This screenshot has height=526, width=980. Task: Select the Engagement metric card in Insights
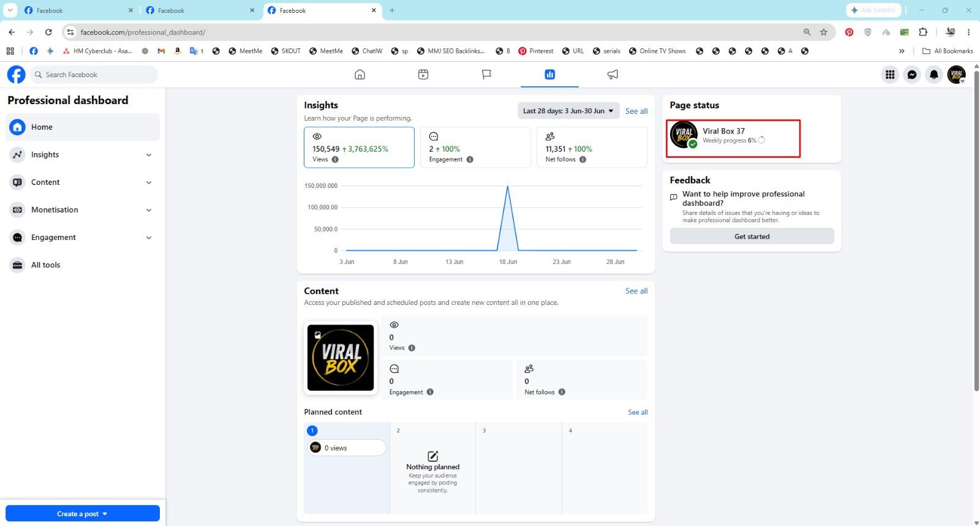[x=475, y=147]
